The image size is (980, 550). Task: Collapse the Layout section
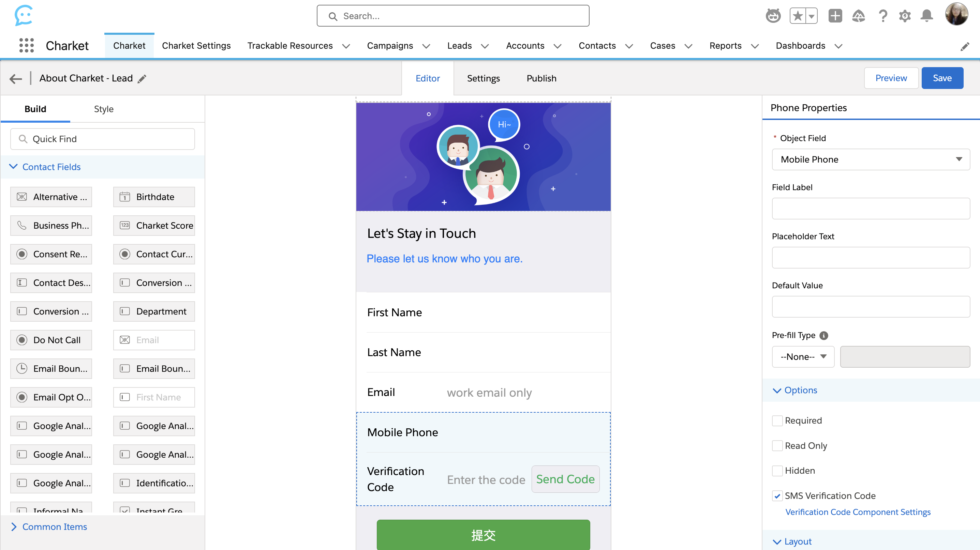coord(871,541)
